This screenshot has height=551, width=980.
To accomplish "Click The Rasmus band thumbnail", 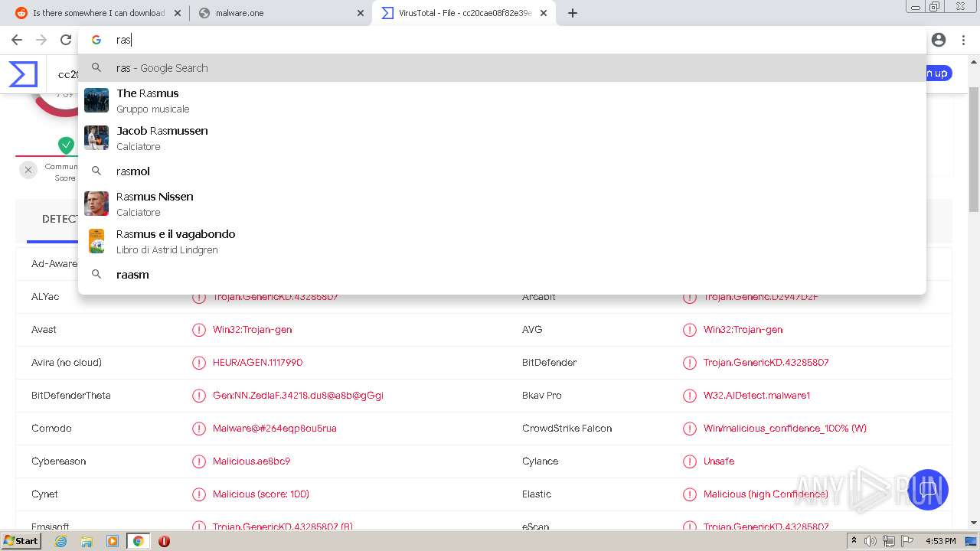I will click(x=96, y=100).
